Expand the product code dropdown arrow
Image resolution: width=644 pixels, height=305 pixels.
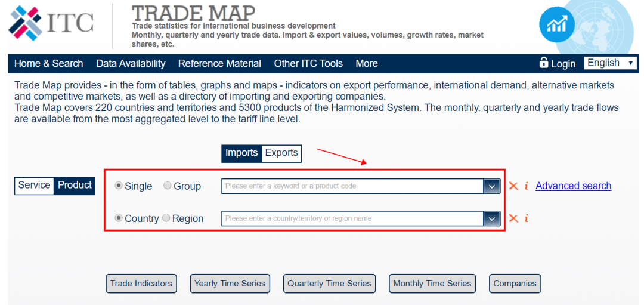click(x=491, y=186)
